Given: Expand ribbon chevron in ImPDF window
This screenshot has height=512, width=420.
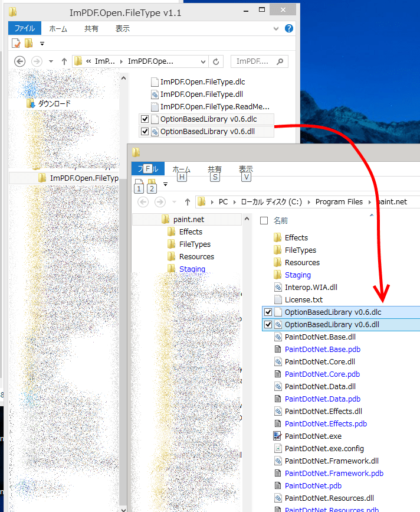Looking at the screenshot, I should point(276,29).
